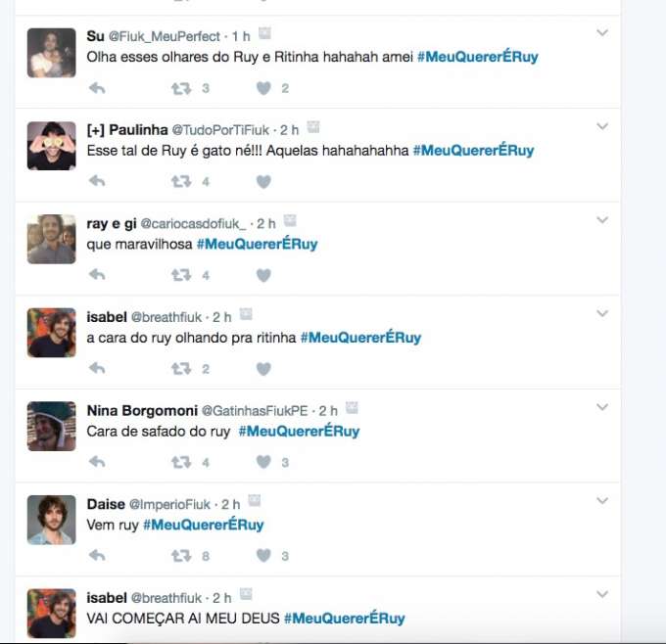Viewport: 666px width, 644px height.
Task: Open the Nina Borgomoni display name
Action: coord(142,410)
